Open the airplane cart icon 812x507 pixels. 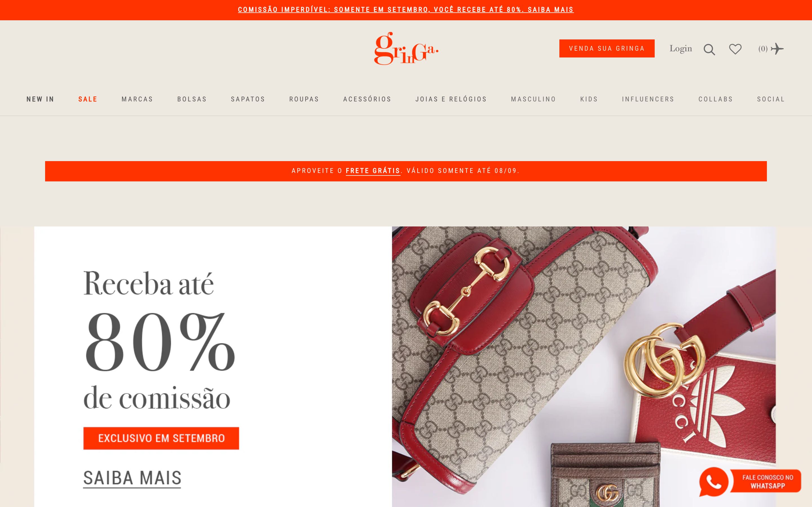pos(777,49)
